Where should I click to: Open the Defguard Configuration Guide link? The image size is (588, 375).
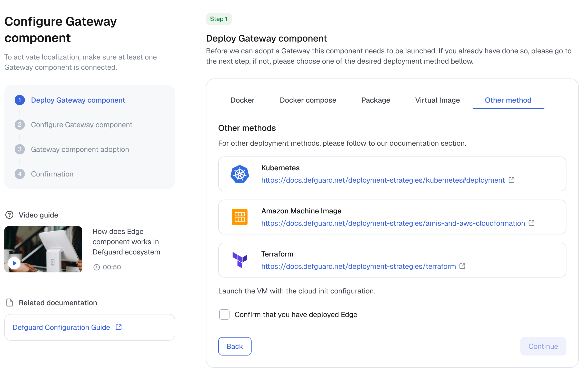tap(62, 327)
